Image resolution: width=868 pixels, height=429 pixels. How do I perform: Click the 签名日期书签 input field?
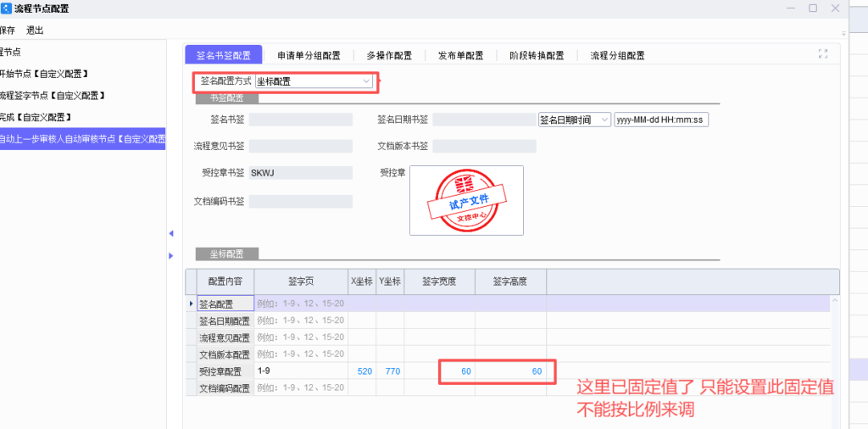tap(484, 120)
